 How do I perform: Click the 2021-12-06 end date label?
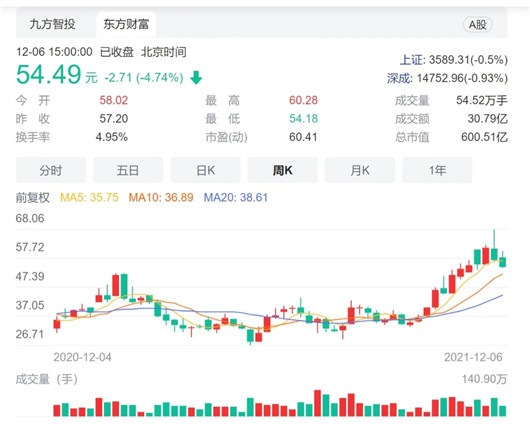point(473,357)
